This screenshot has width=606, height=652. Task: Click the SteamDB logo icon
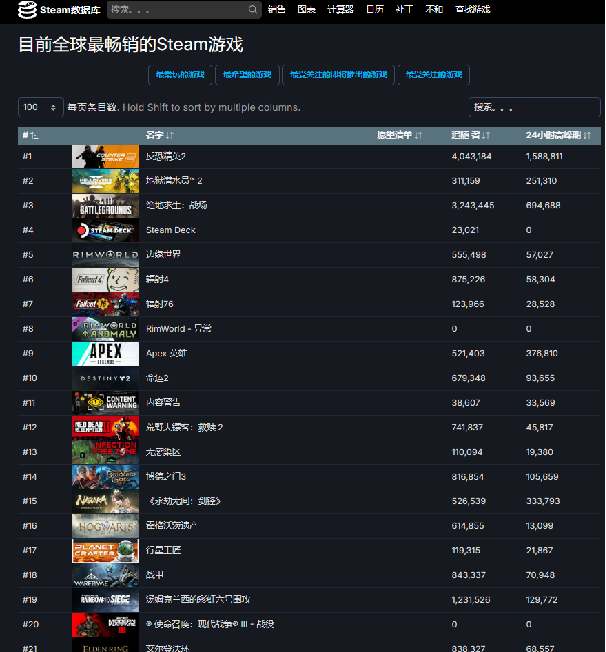[x=27, y=10]
